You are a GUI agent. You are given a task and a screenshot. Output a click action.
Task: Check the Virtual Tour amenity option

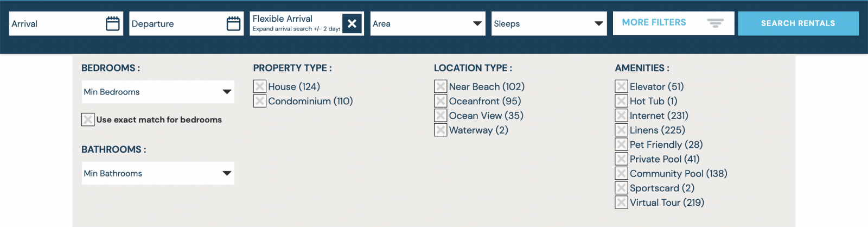pos(621,203)
